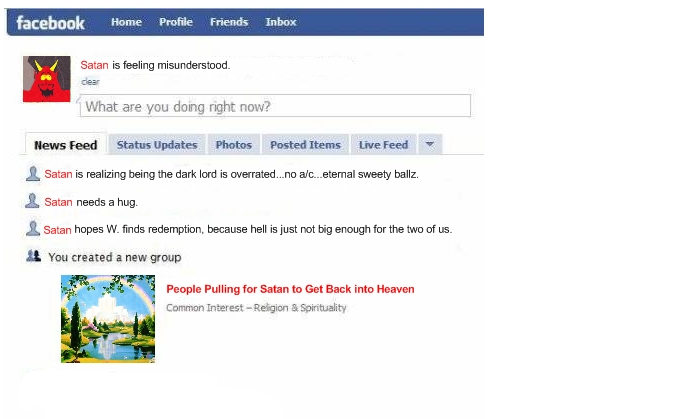The image size is (681, 419).
Task: Click 'needs a hug.' post text
Action: pos(107,202)
